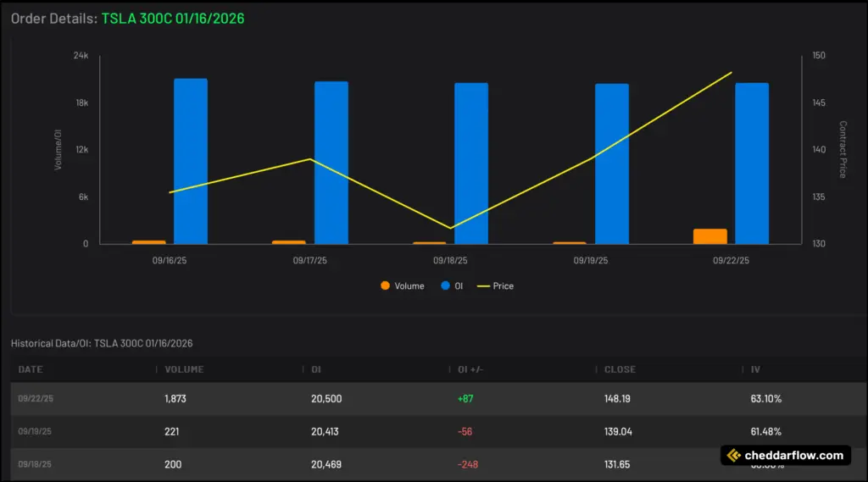The image size is (868, 482).
Task: Click the close price 139.04
Action: [618, 432]
